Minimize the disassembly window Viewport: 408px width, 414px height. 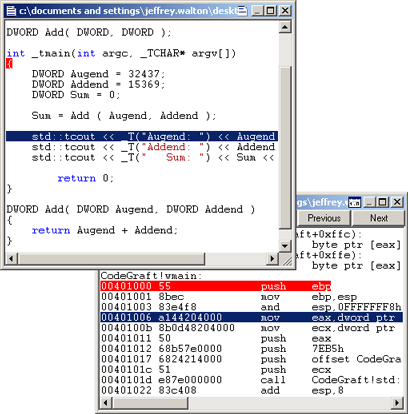369,202
